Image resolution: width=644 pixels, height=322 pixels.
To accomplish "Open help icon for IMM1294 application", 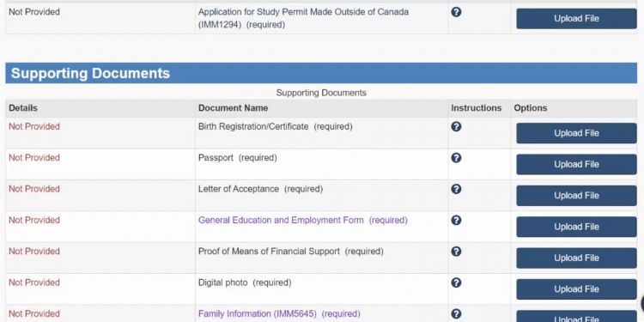I will click(x=456, y=12).
